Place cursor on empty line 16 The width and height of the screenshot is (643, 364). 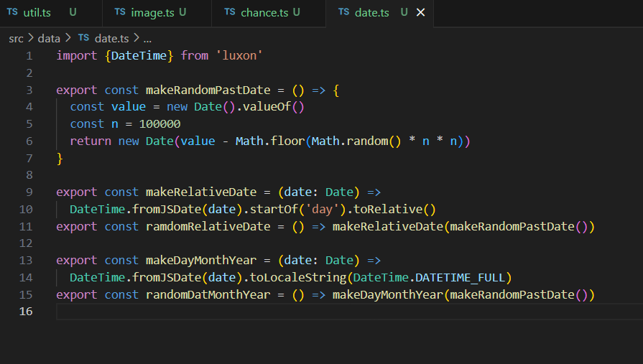[x=349, y=312]
